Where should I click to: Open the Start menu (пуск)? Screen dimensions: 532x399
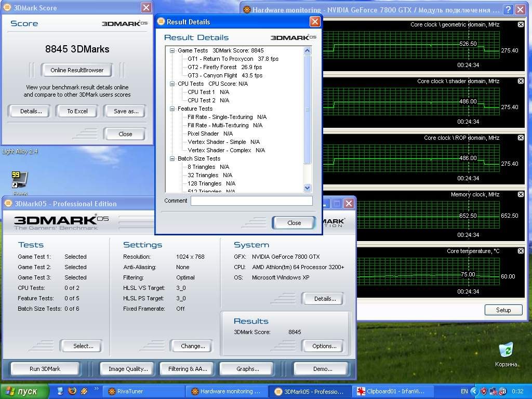pos(24,391)
